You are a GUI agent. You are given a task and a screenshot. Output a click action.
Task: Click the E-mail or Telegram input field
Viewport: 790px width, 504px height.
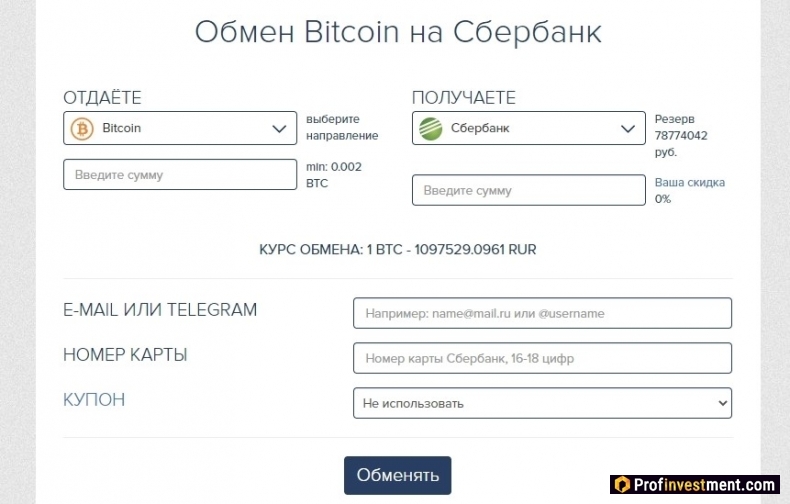542,313
